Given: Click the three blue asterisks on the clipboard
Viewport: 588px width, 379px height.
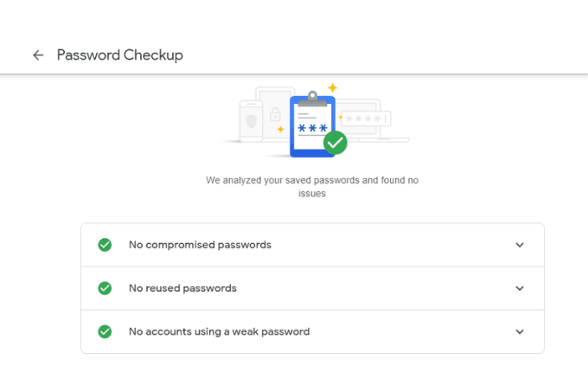Looking at the screenshot, I should pyautogui.click(x=311, y=128).
